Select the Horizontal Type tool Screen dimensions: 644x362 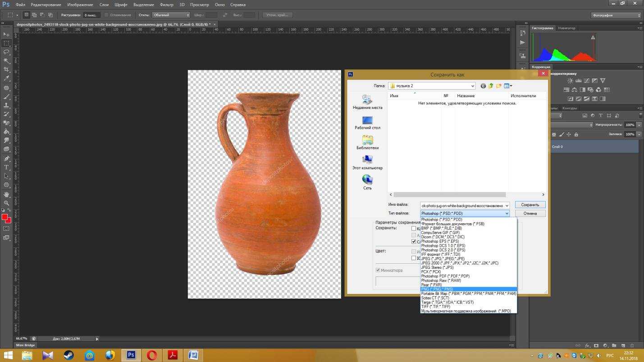6,167
